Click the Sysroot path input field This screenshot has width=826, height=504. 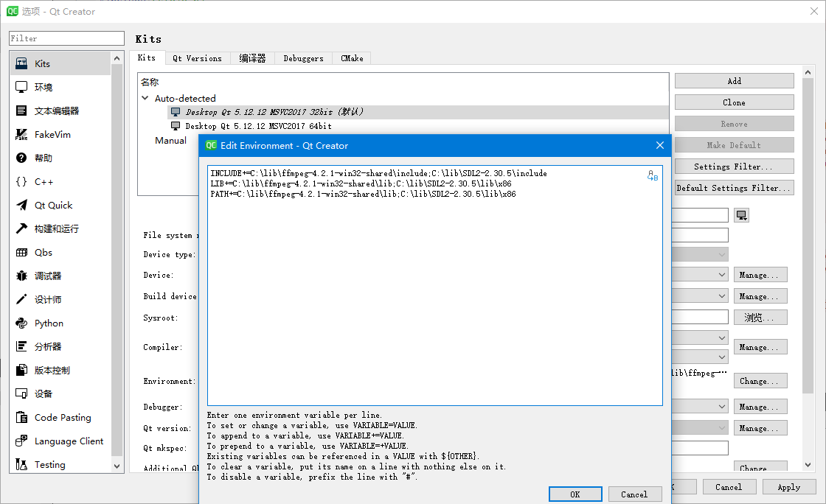click(700, 318)
